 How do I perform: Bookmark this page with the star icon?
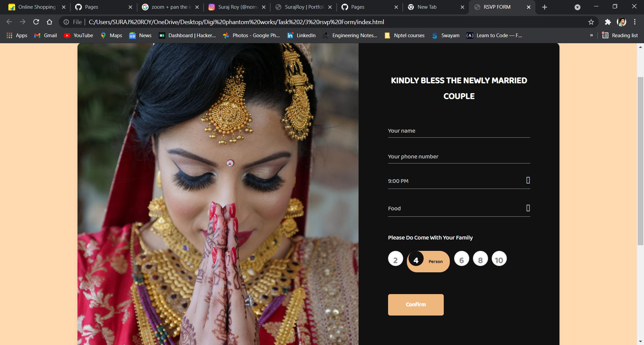tap(591, 22)
